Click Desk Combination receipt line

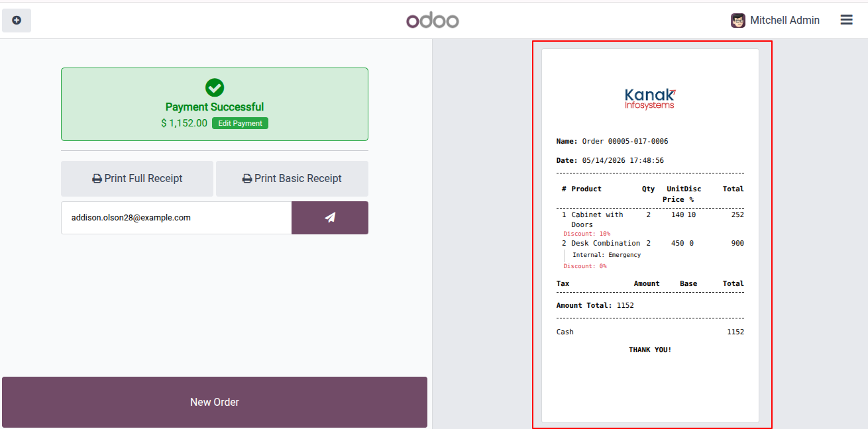(x=650, y=243)
